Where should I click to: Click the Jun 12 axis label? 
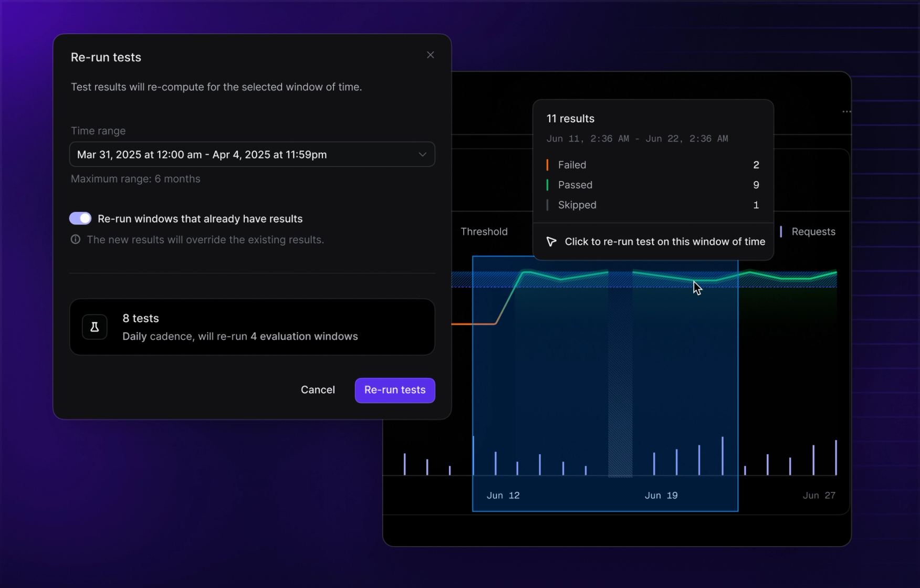(503, 496)
